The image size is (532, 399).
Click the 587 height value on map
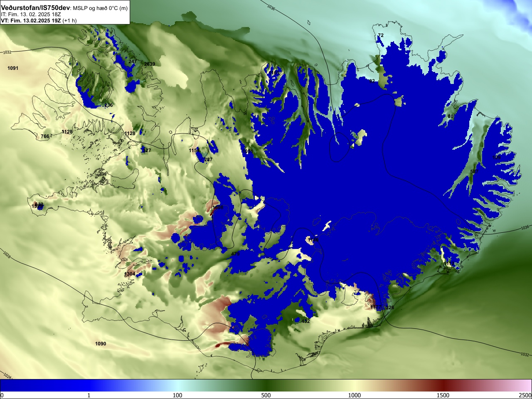tap(474, 172)
